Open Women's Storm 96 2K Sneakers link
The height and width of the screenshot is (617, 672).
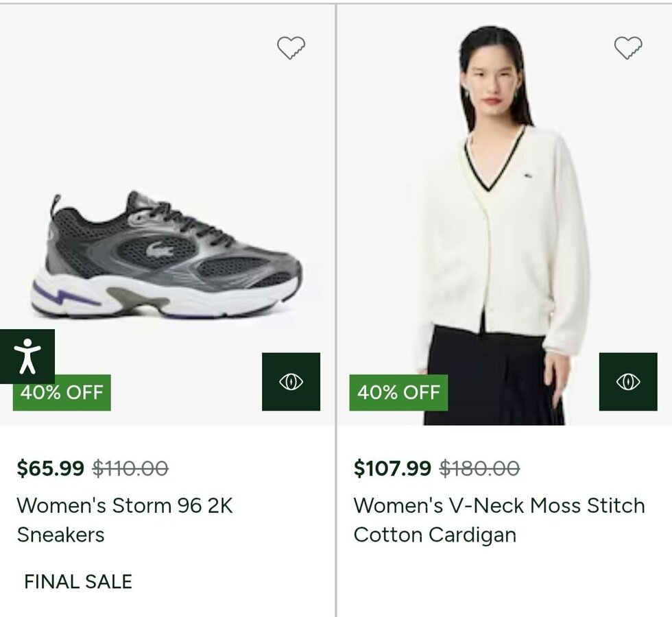125,520
